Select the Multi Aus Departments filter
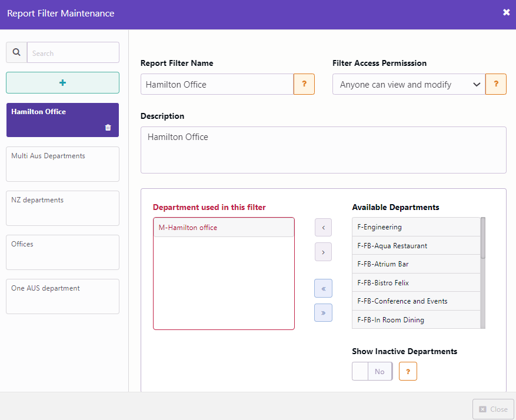516x420 pixels. click(62, 164)
